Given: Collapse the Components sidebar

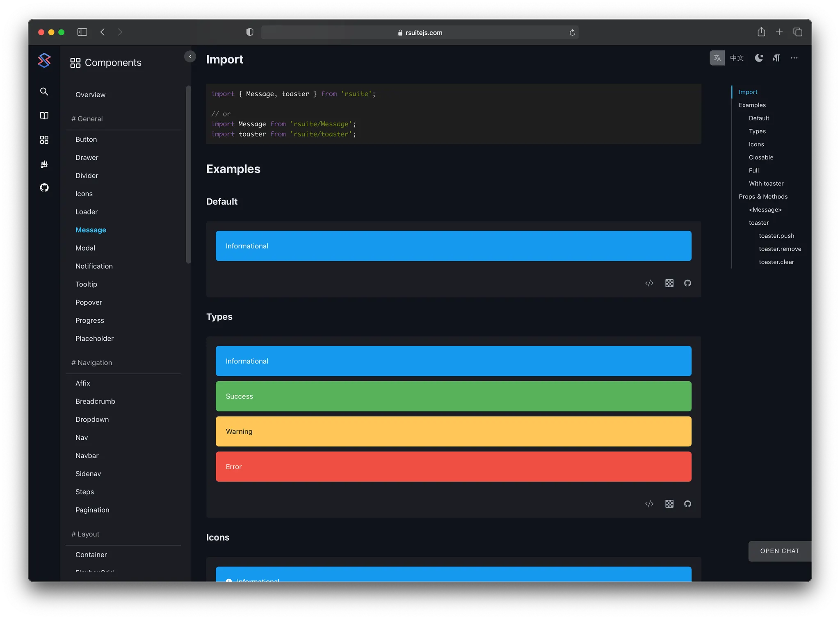Looking at the screenshot, I should click(190, 57).
